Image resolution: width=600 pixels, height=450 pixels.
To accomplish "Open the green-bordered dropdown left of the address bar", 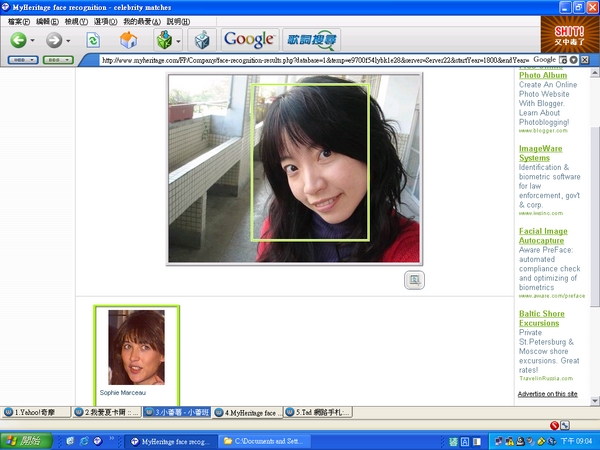I will tap(58, 60).
